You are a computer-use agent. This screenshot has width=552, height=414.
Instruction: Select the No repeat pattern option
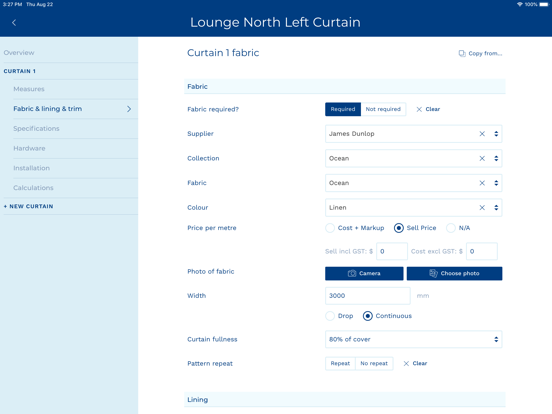(x=374, y=363)
